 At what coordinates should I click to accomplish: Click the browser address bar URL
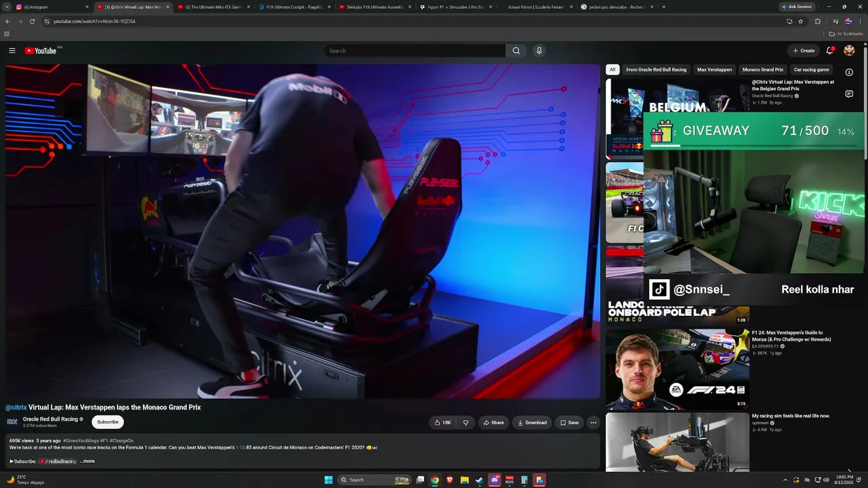pyautogui.click(x=94, y=21)
